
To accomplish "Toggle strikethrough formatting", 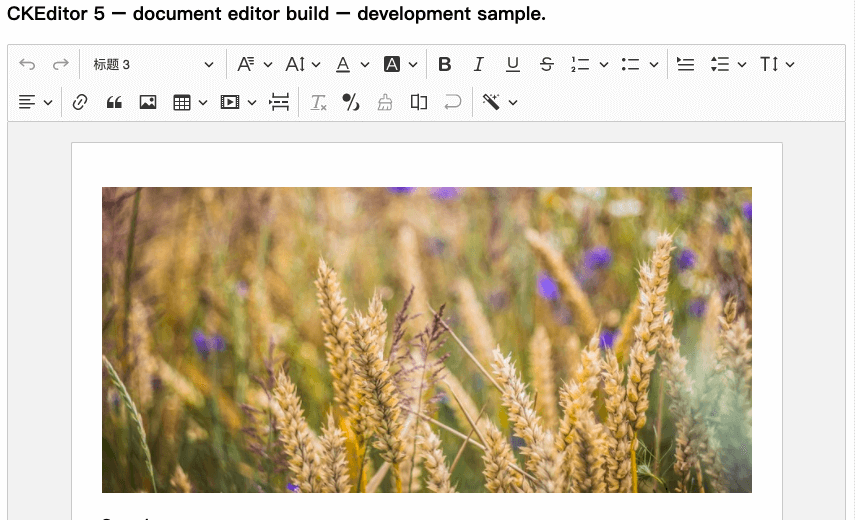I will (x=546, y=64).
